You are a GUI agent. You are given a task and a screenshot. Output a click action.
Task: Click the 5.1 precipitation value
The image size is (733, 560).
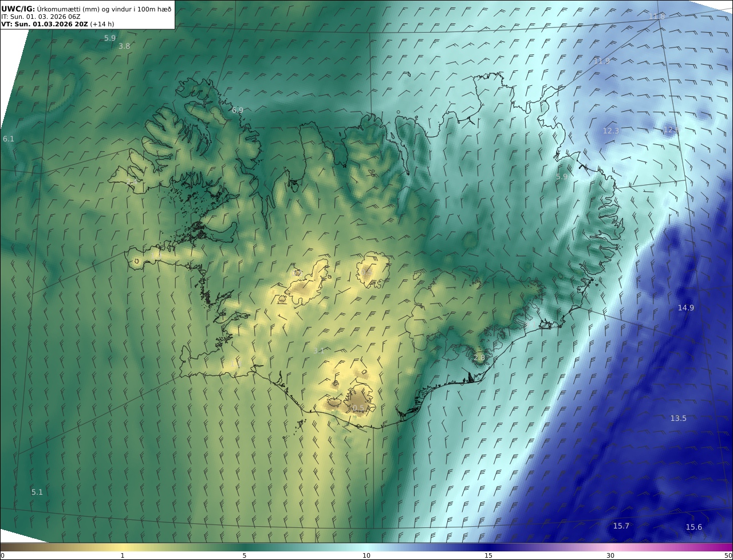[x=37, y=492]
